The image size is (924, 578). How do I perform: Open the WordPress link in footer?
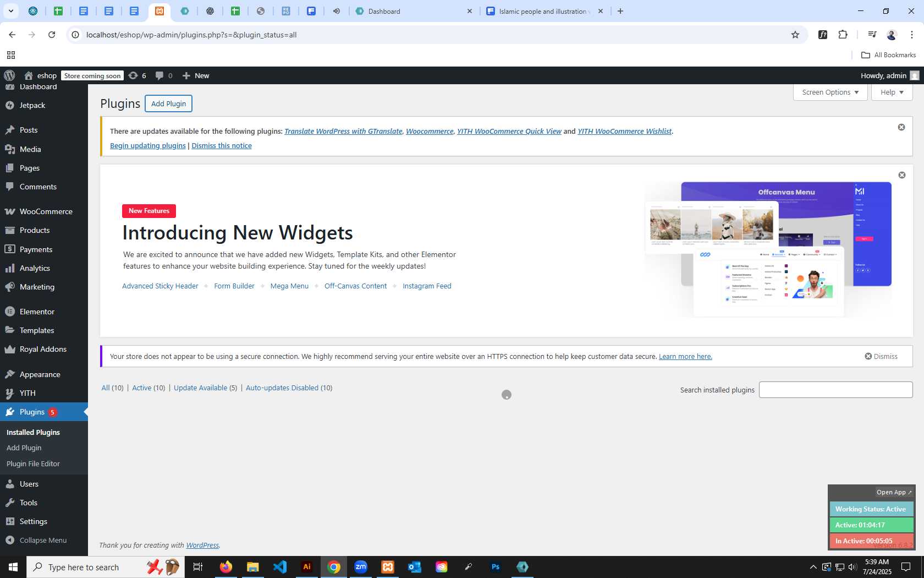pos(202,545)
